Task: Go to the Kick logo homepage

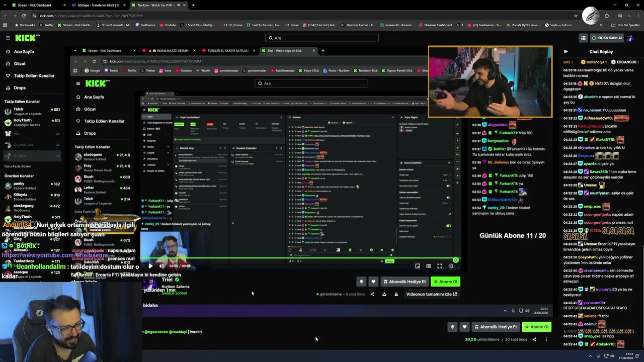Action: point(25,38)
